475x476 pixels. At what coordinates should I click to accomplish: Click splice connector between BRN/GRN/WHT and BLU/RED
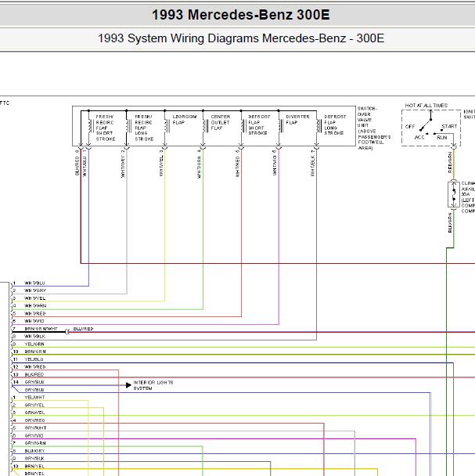tap(67, 332)
